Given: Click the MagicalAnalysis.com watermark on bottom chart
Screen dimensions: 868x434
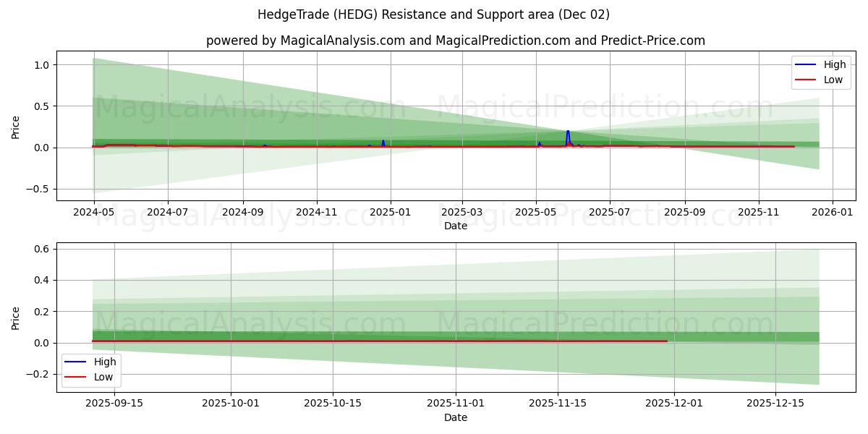Looking at the screenshot, I should tap(250, 321).
